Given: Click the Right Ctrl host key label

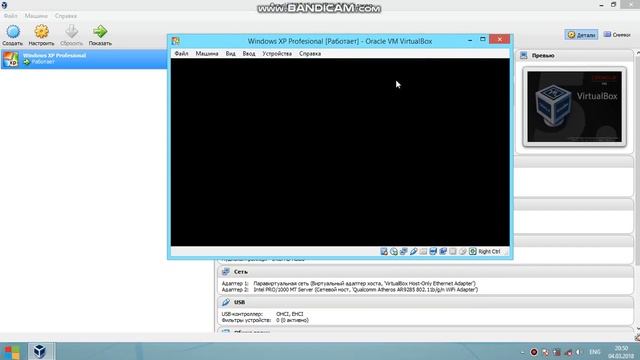Looking at the screenshot, I should (489, 251).
